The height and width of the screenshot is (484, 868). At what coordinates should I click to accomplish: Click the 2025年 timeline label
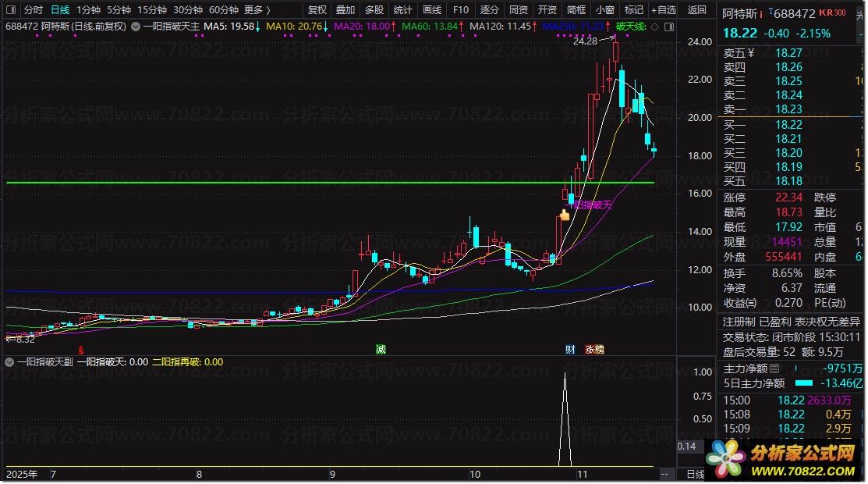click(x=22, y=475)
